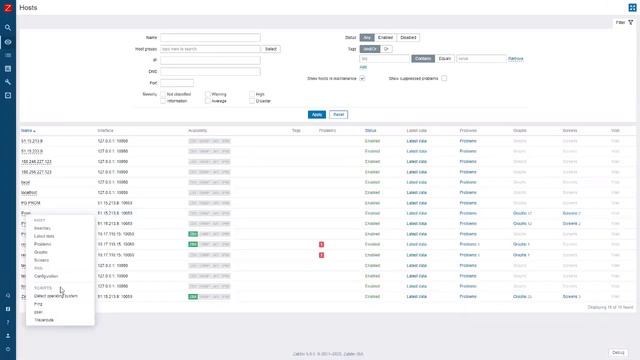Open the Debug button at bottom right
This screenshot has width=640, height=360.
tap(618, 353)
